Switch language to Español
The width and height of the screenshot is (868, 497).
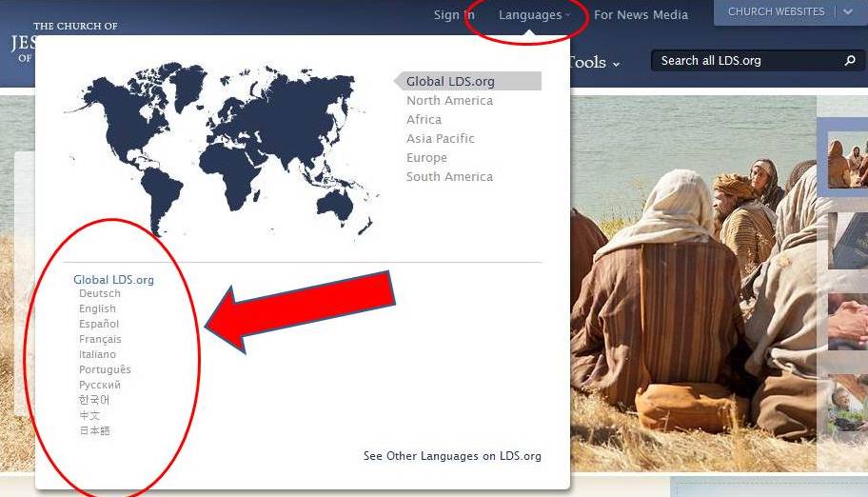(99, 325)
